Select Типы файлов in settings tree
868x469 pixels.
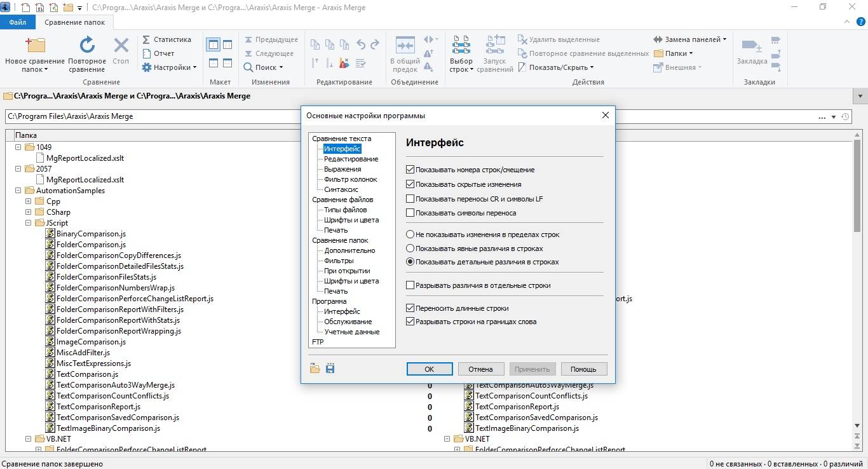pos(346,210)
